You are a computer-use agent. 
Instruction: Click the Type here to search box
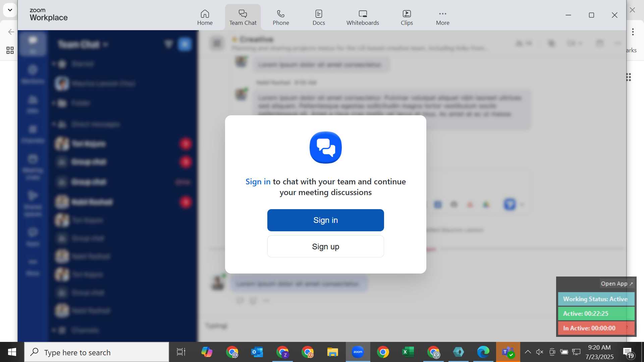point(97,352)
